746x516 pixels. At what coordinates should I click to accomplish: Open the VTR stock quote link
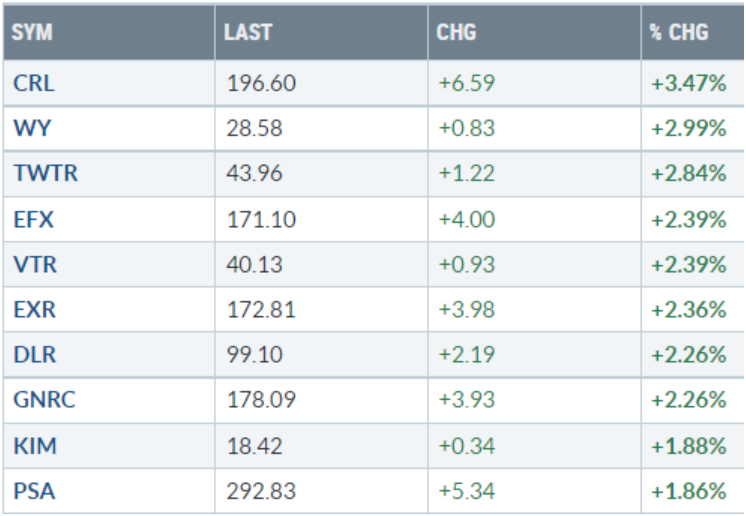coord(33,263)
